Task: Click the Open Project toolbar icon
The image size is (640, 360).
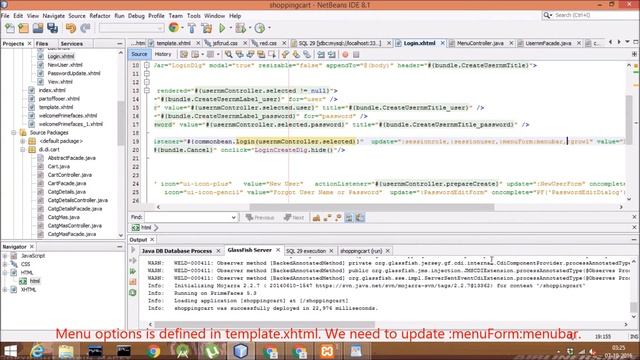Action: coord(38,28)
